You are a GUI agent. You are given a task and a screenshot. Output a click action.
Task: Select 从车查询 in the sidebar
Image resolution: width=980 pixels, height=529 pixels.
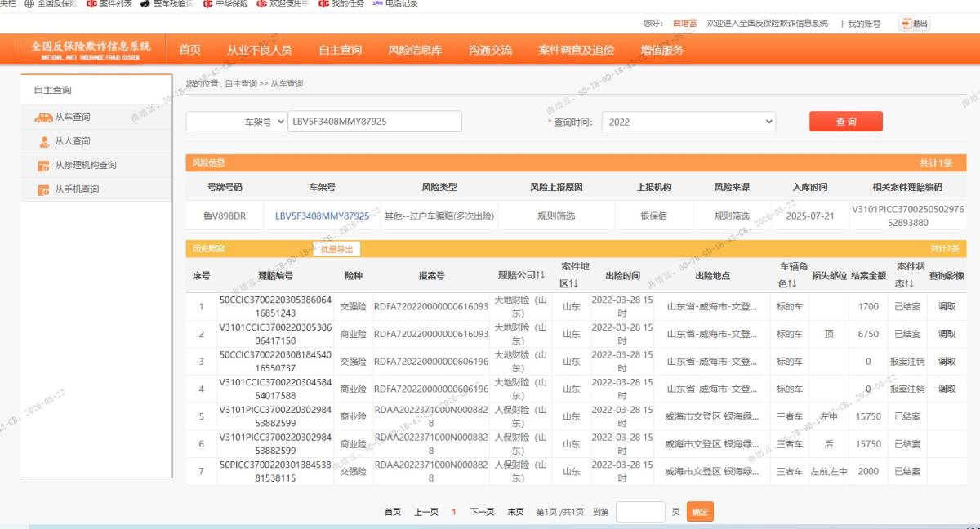73,118
